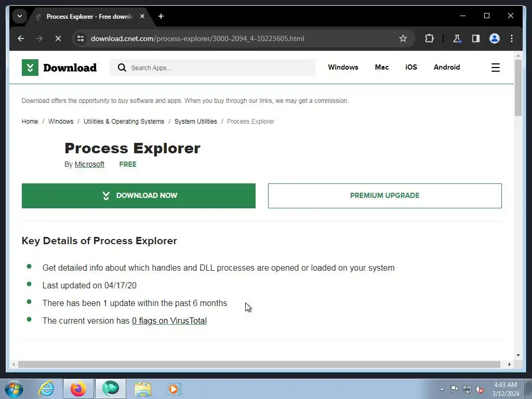Select the Edge browser taskbar icon
Screen dimensions: 532x399
click(111, 389)
